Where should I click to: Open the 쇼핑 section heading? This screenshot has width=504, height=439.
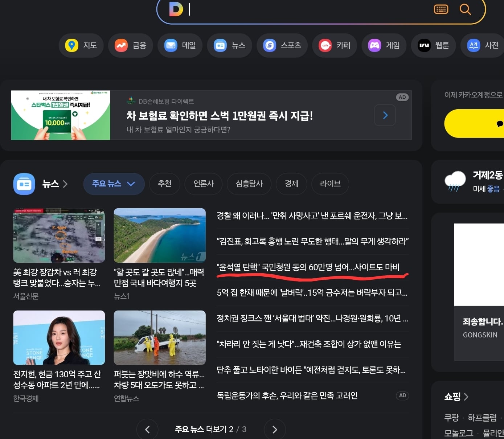[x=456, y=397]
